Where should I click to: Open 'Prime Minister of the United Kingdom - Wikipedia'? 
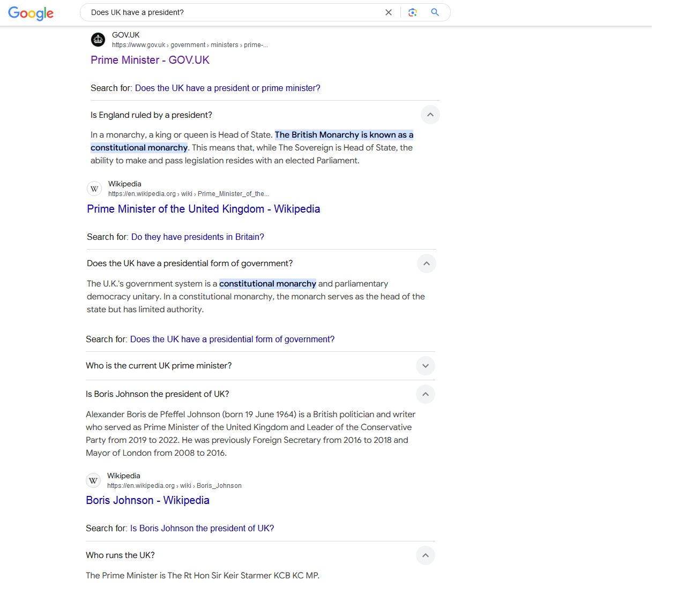click(203, 209)
